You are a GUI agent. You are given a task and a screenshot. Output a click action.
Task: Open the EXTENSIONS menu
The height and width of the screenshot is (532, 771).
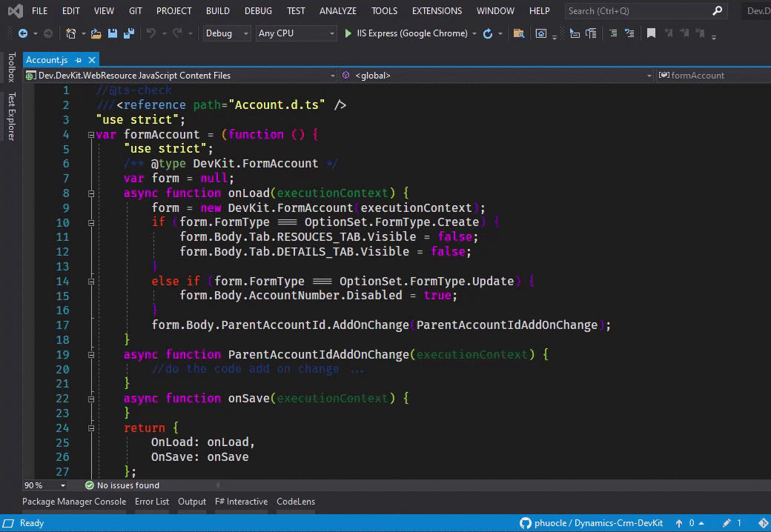click(437, 10)
